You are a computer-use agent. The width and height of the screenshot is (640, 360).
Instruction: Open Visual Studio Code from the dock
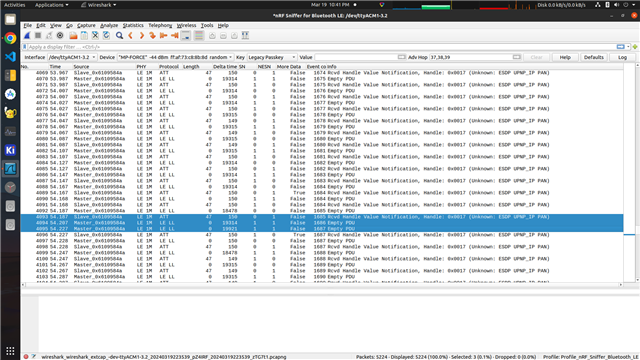point(10,57)
